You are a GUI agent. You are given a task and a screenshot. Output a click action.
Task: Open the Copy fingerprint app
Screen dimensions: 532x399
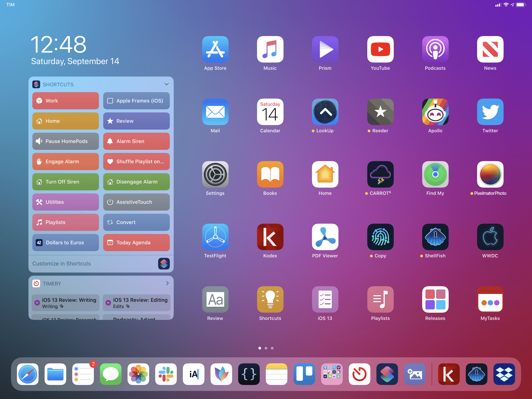[x=380, y=237]
